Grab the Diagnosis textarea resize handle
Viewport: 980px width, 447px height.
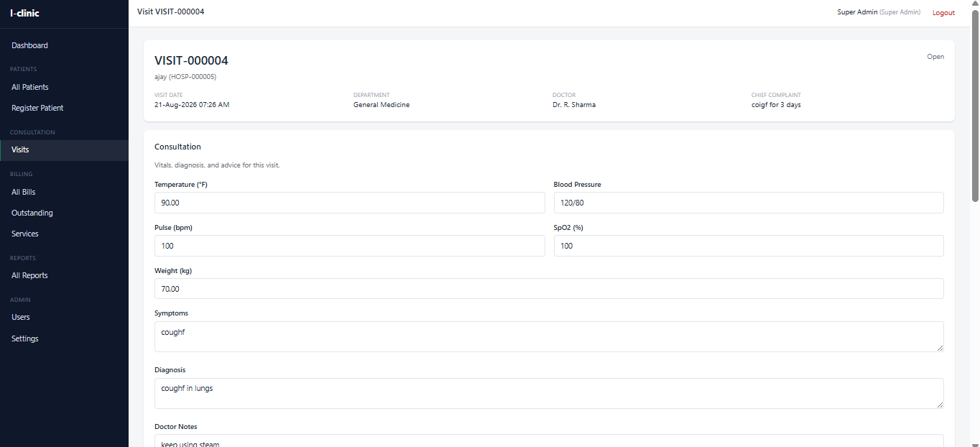tap(940, 405)
